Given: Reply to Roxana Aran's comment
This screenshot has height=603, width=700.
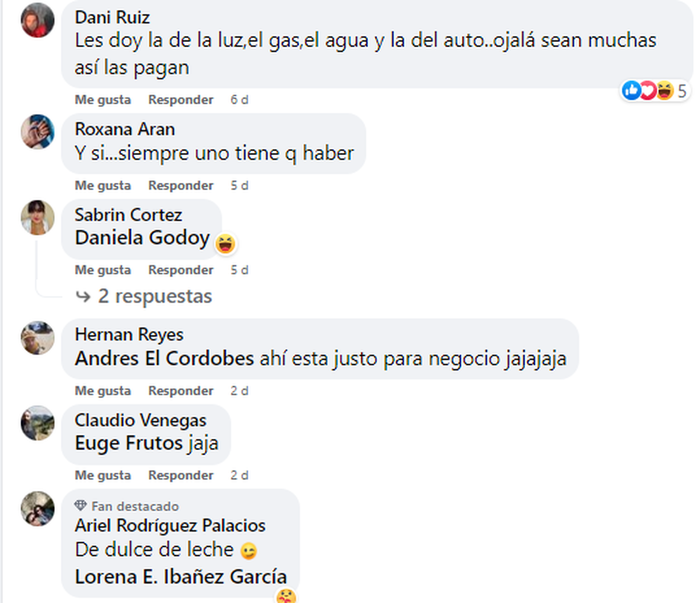Looking at the screenshot, I should click(x=181, y=186).
